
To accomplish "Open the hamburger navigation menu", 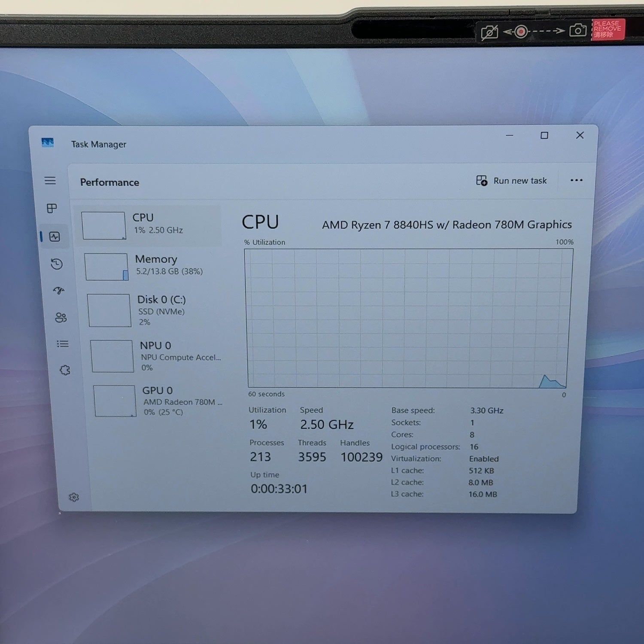I will (x=50, y=180).
